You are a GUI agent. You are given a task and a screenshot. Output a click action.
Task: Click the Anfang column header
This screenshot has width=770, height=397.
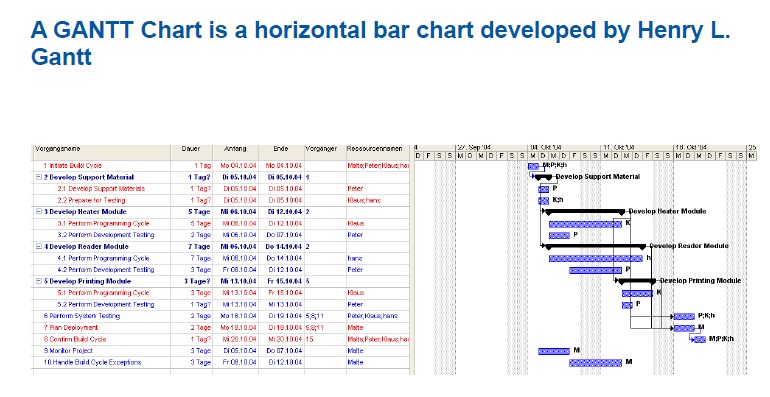236,152
